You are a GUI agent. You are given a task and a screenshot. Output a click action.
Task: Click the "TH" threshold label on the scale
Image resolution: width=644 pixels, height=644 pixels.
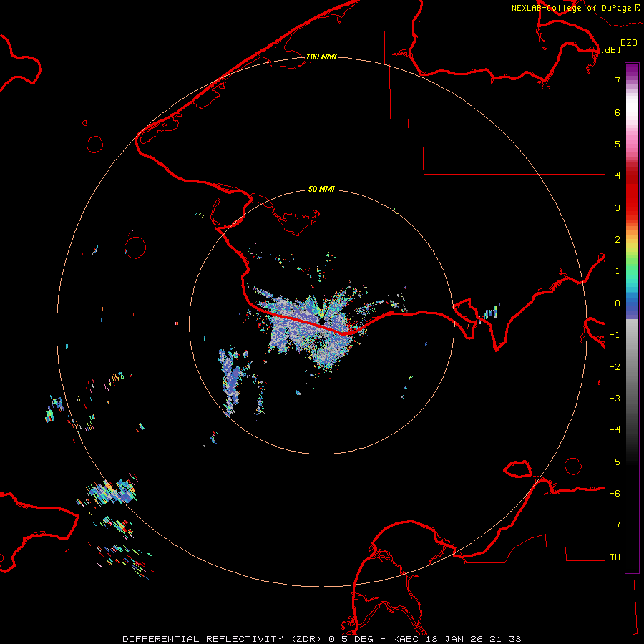click(x=615, y=557)
